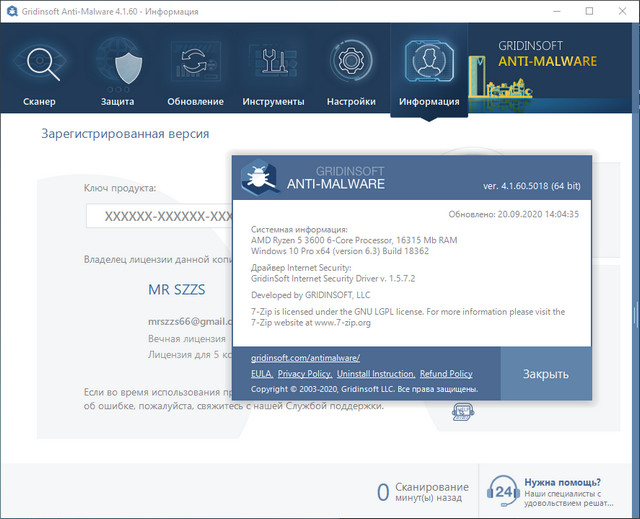Click the app icon in title bar

coord(11,11)
